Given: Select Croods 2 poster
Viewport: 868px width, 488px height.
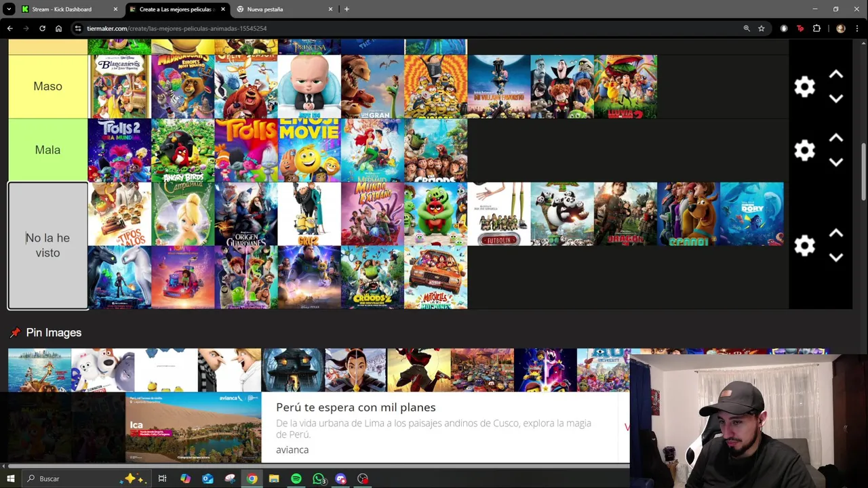Looking at the screenshot, I should click(372, 277).
